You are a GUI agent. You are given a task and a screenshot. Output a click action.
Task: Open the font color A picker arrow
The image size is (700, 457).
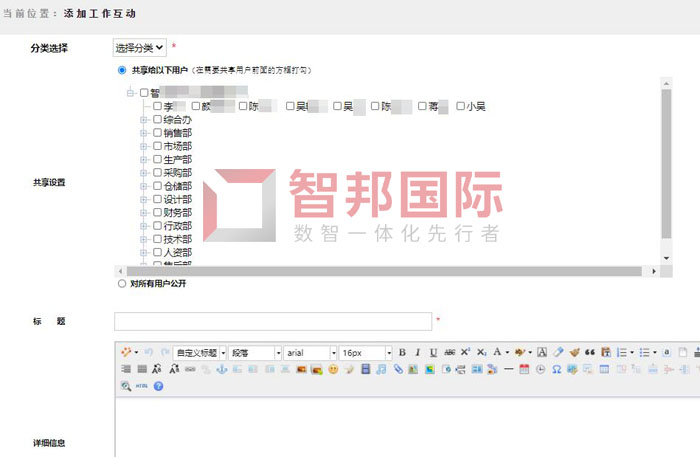point(508,353)
